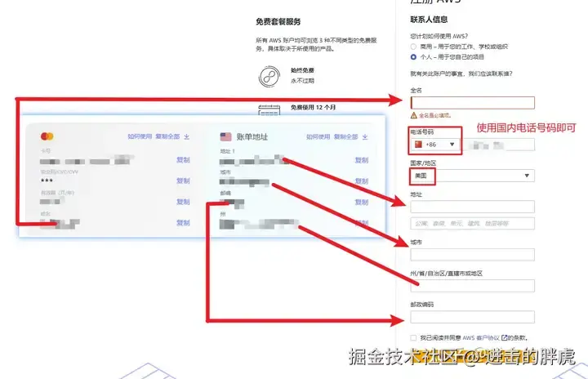588x379 pixels.
Task: Copy the cardholder name with 复制
Action: (183, 223)
